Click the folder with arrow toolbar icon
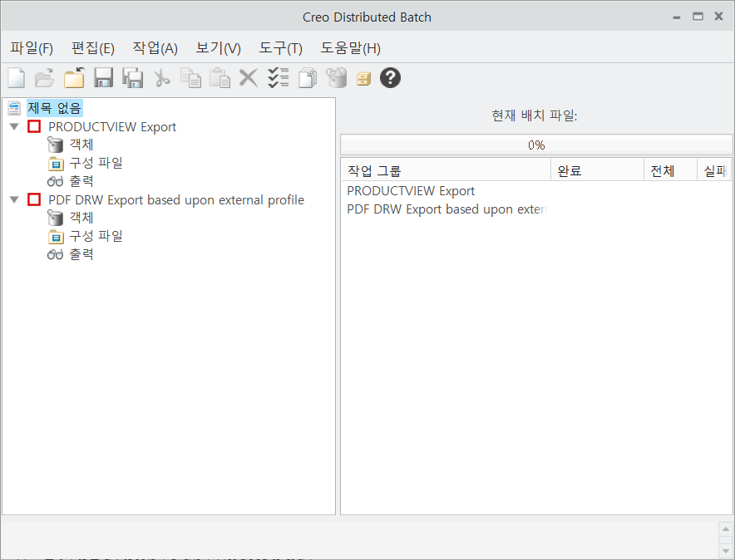Image resolution: width=735 pixels, height=560 pixels. click(x=74, y=78)
